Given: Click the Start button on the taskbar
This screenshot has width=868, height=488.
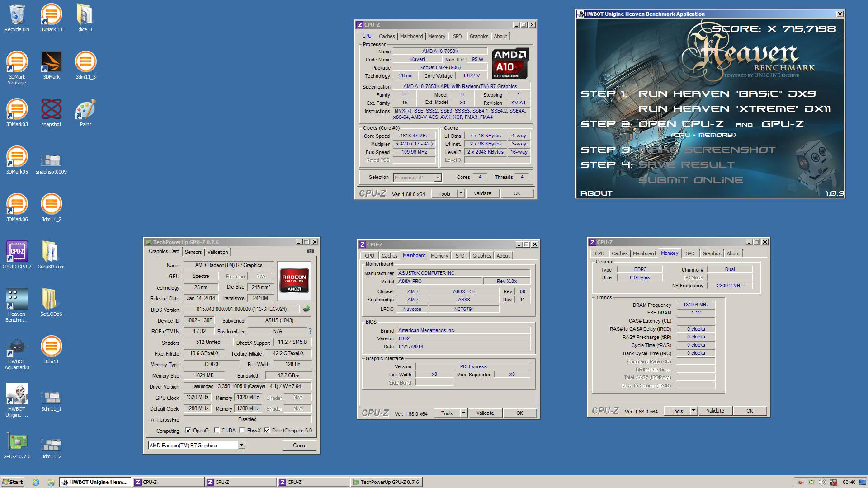Looking at the screenshot, I should tap(12, 482).
